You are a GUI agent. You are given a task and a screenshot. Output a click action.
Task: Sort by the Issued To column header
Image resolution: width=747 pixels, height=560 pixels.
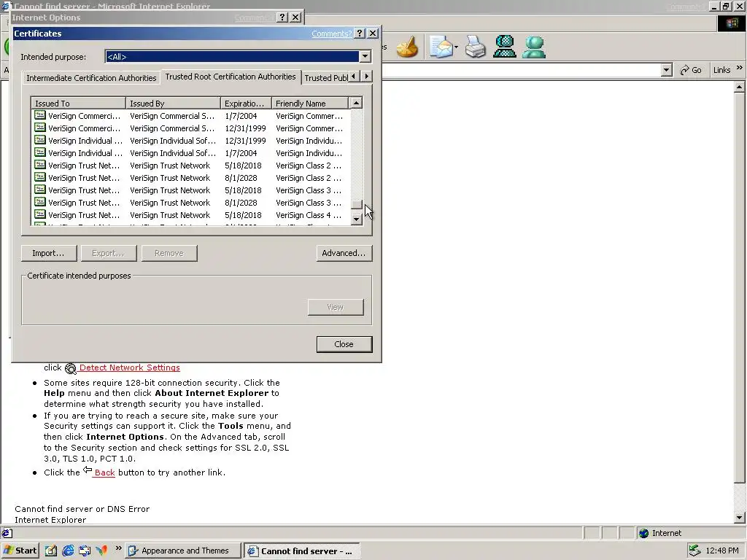pos(78,104)
